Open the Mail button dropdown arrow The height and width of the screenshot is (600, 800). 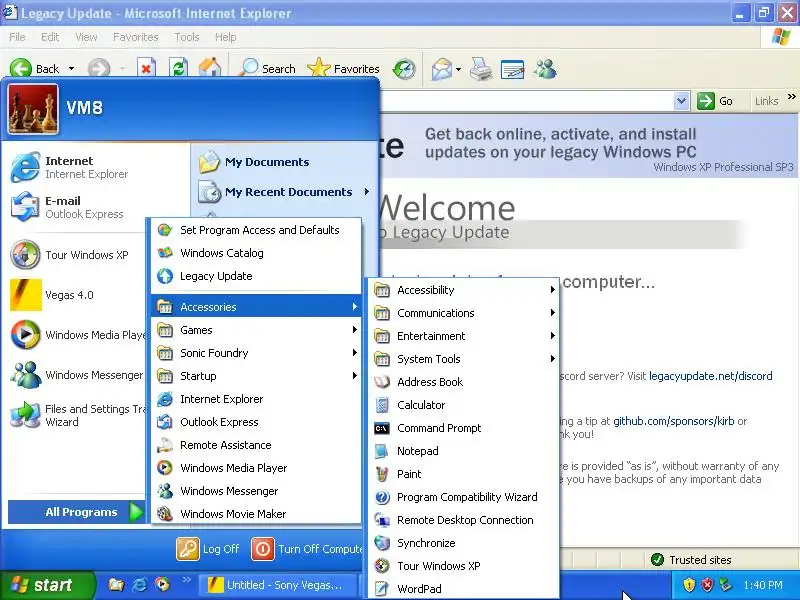tap(458, 68)
